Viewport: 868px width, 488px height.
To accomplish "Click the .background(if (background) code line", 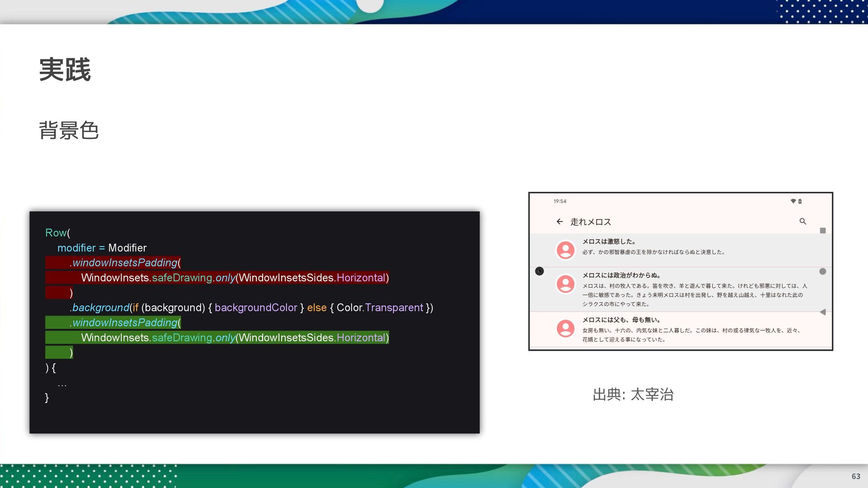I will (251, 308).
